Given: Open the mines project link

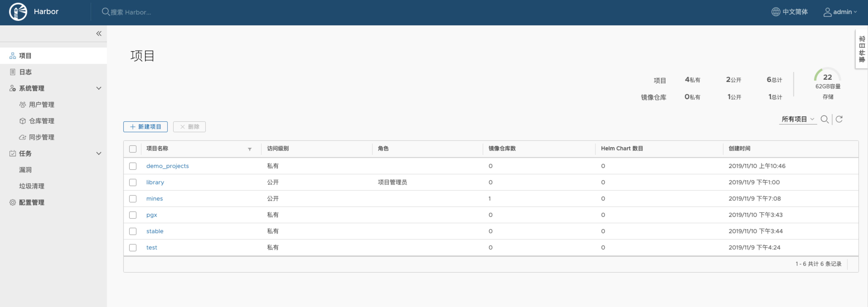Looking at the screenshot, I should point(154,199).
